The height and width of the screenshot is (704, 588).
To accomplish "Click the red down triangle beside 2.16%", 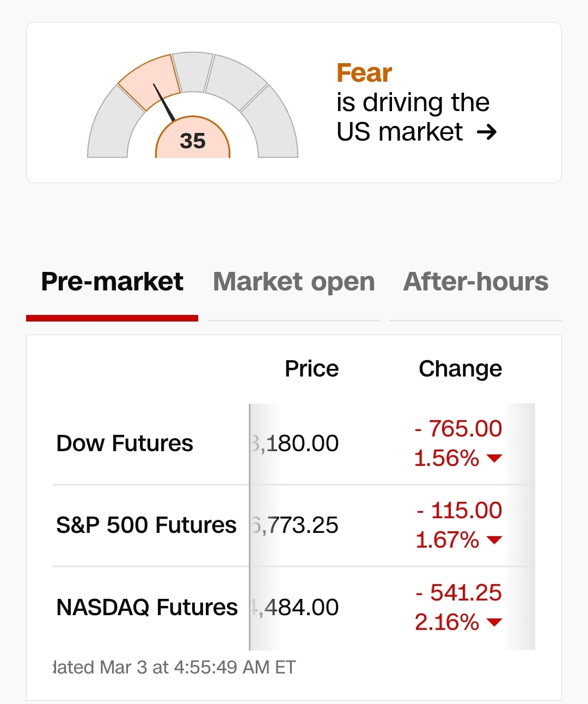I will click(x=494, y=622).
